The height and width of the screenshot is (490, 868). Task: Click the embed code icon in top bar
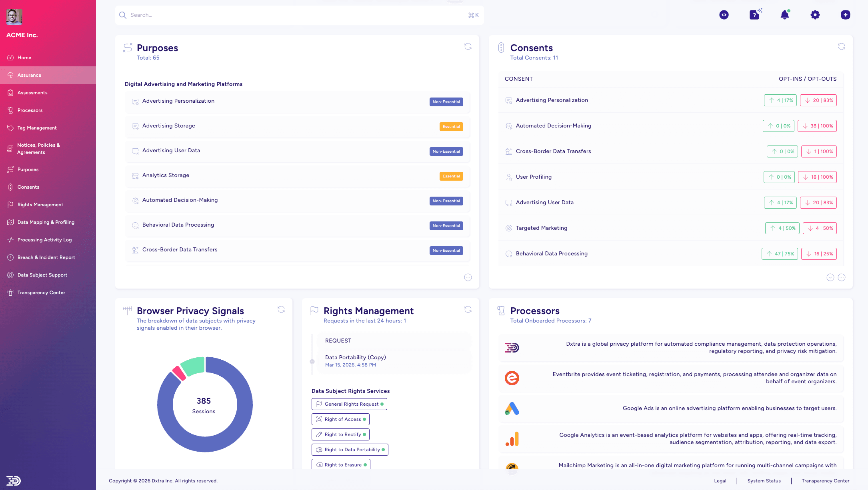point(724,15)
